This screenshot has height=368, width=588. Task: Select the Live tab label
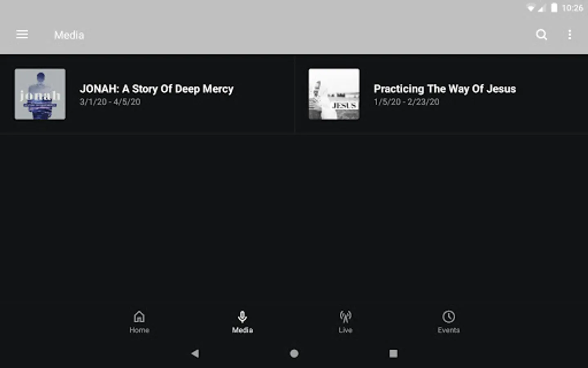tap(345, 330)
